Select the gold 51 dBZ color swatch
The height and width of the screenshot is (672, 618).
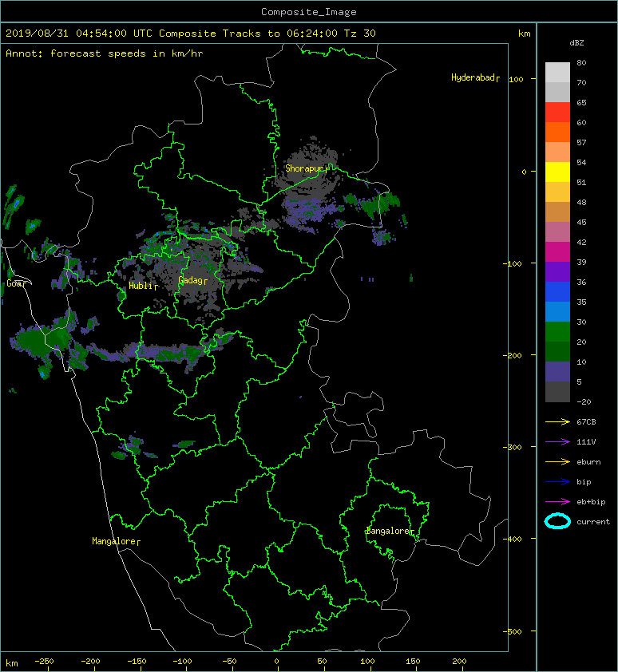[557, 192]
